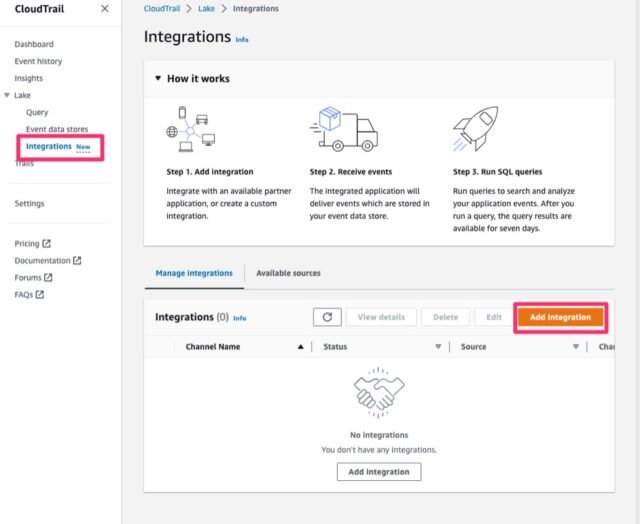Image resolution: width=640 pixels, height=524 pixels.
Task: Open the Pricing link
Action: click(27, 243)
